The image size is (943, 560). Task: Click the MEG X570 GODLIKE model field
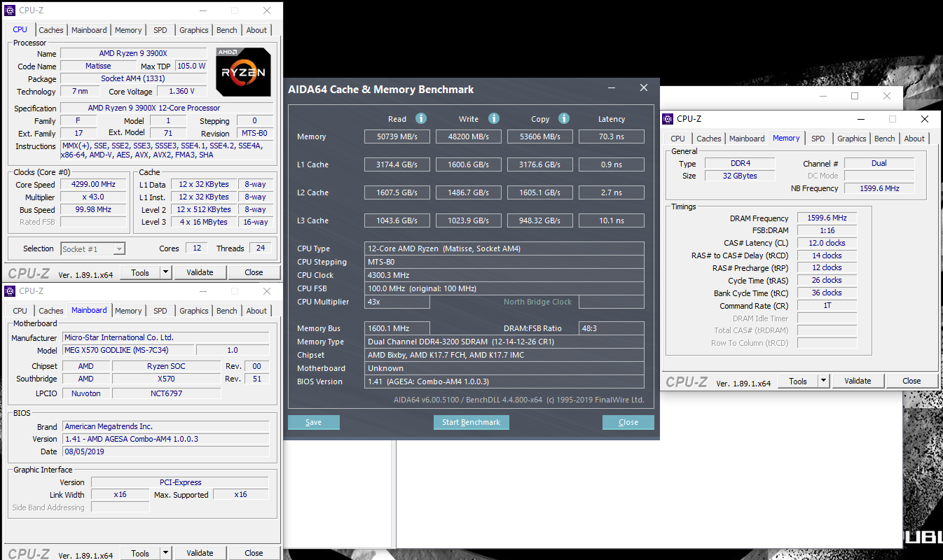(128, 350)
